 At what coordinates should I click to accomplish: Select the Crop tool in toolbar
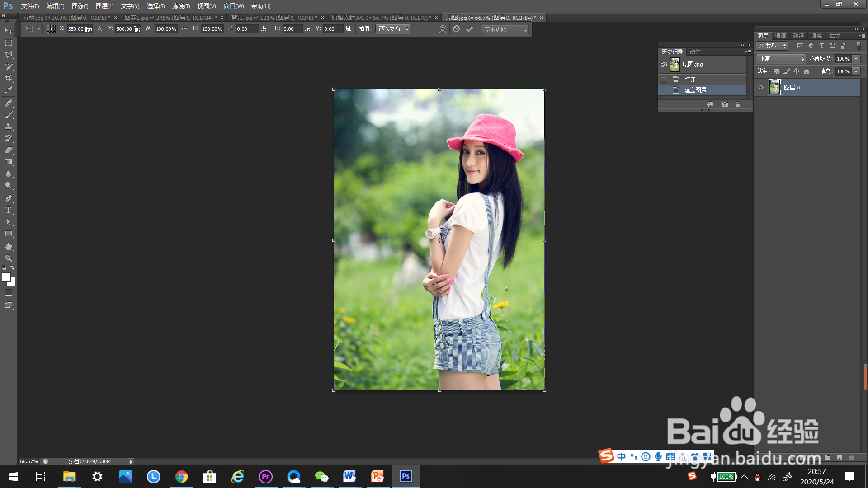pyautogui.click(x=9, y=78)
